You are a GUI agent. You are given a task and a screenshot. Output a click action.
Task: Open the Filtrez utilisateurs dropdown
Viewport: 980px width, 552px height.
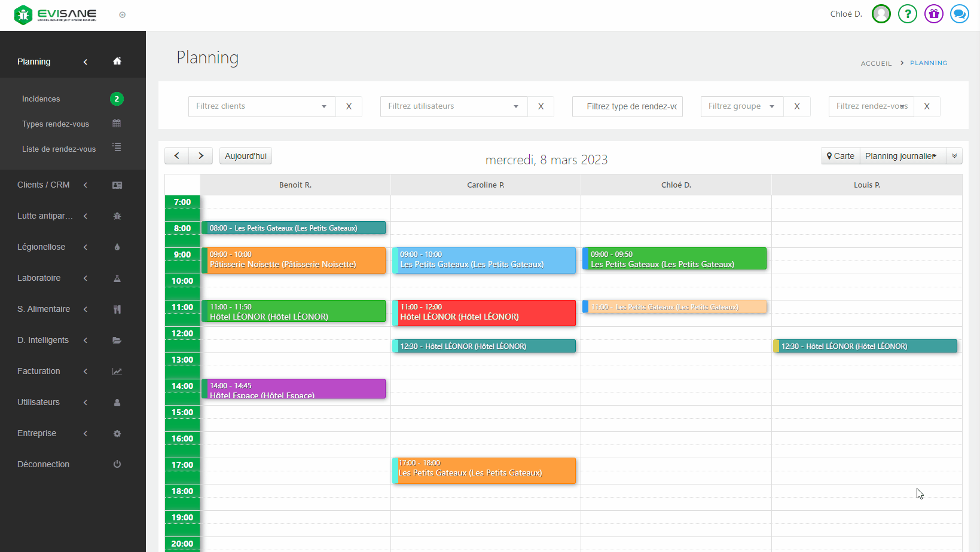click(x=453, y=106)
